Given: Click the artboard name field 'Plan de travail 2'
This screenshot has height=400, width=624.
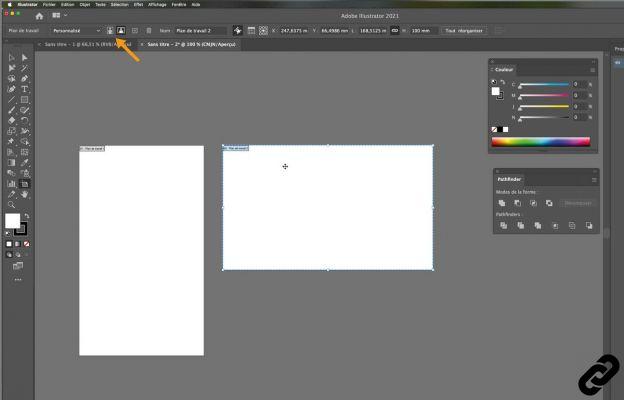Looking at the screenshot, I should click(201, 31).
